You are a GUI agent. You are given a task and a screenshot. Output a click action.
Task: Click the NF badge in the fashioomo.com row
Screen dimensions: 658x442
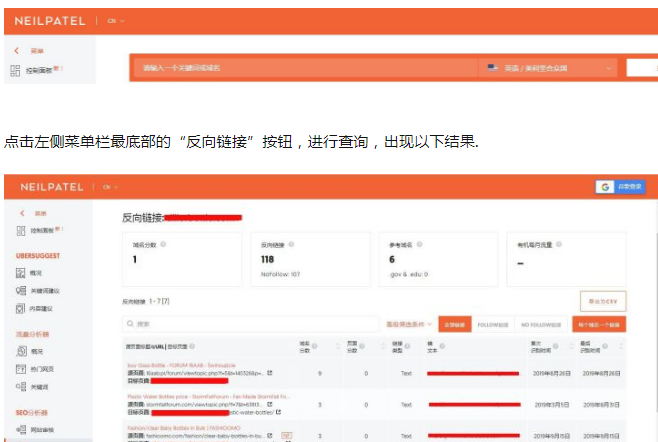coord(287,436)
